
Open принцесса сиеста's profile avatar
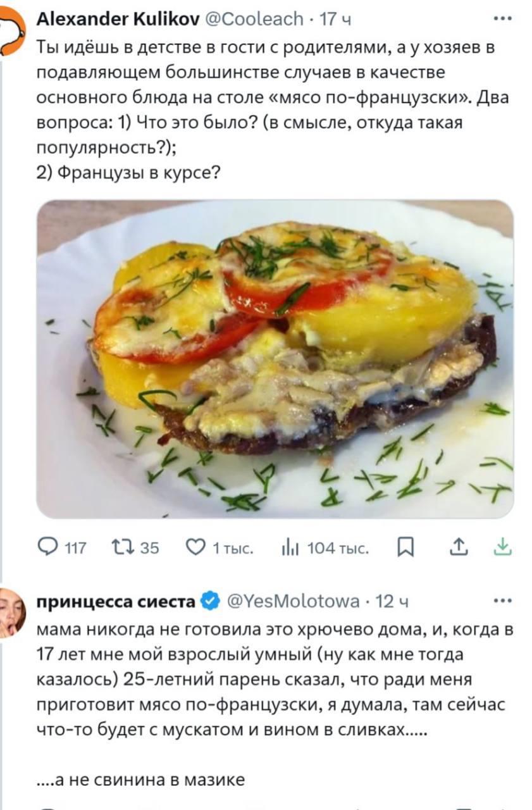coord(12,611)
